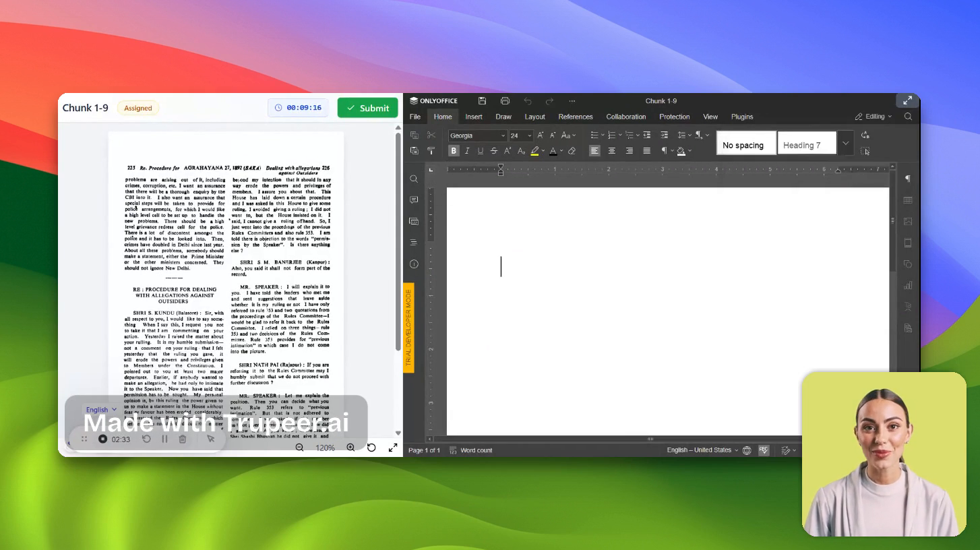Screen dimensions: 980x550
Task: Click the Copy icon in toolbar
Action: click(x=415, y=135)
